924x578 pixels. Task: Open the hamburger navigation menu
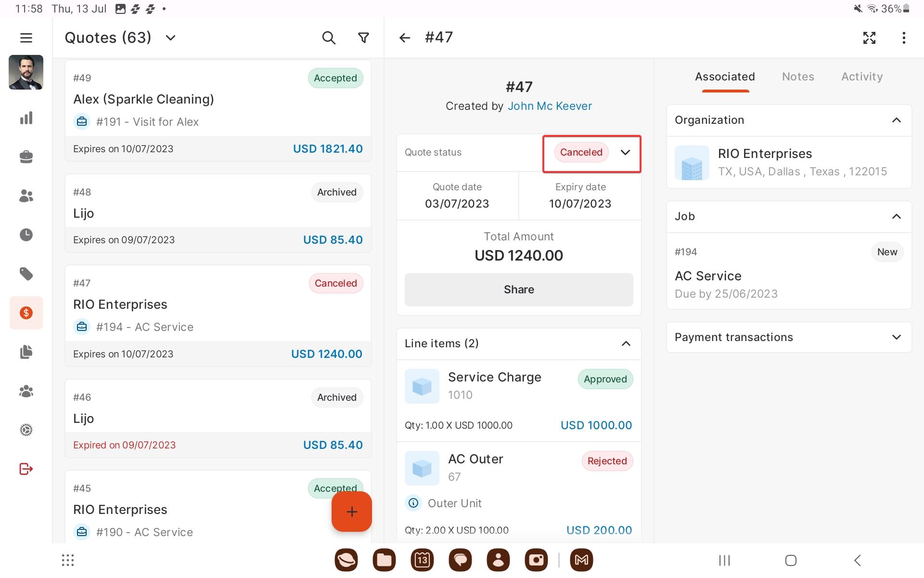click(26, 38)
